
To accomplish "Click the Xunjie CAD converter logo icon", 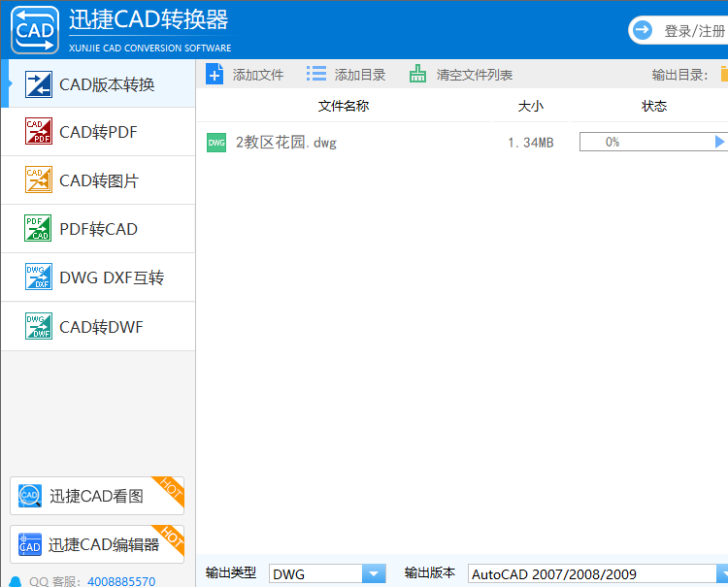I will click(x=35, y=30).
